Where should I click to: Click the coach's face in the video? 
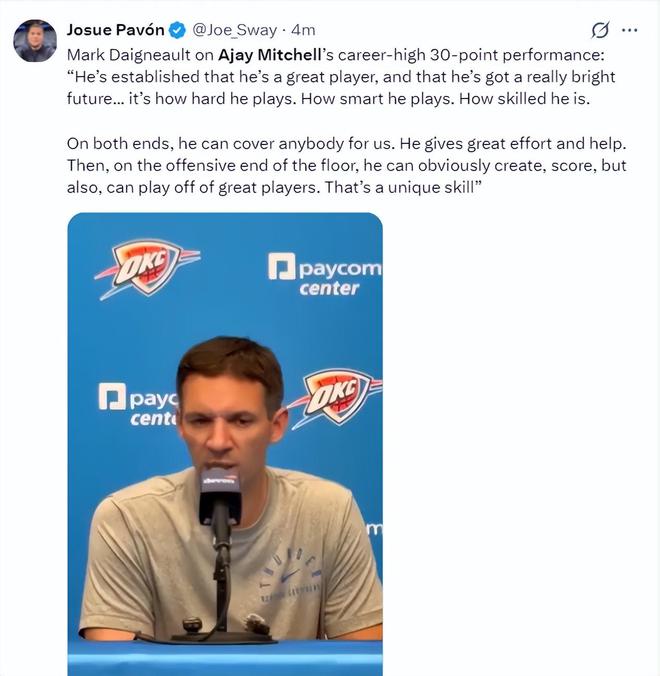coord(228,425)
